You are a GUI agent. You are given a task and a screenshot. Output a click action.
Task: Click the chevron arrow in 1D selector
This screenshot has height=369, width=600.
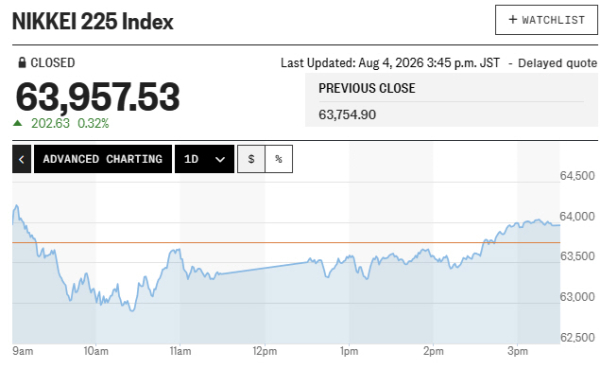[x=220, y=159]
